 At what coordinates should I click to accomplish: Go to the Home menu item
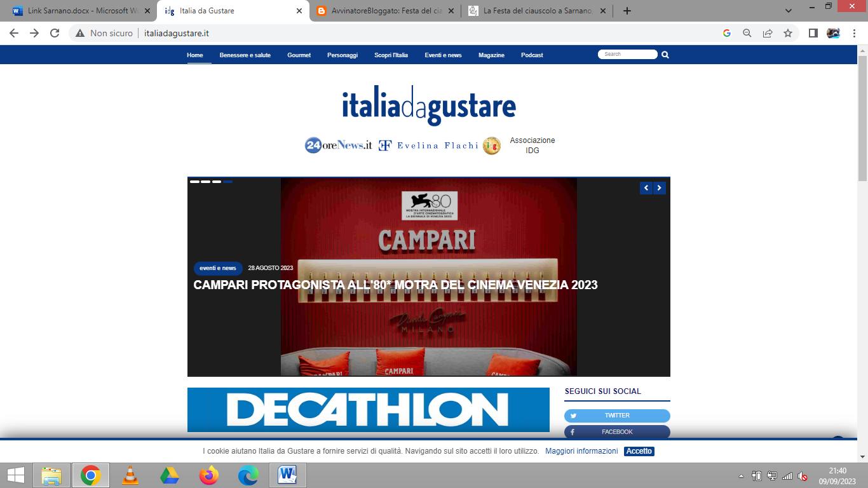click(x=195, y=55)
